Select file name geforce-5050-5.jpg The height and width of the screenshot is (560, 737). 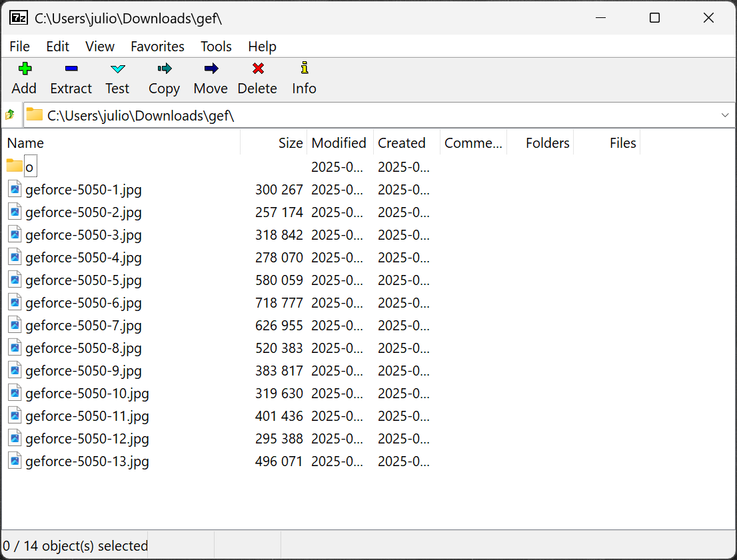pos(84,280)
